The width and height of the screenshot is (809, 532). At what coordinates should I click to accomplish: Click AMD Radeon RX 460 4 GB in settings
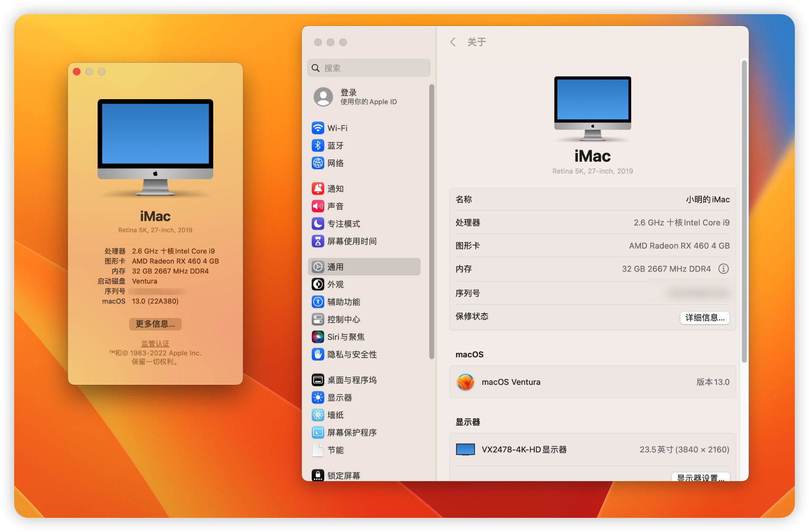679,246
